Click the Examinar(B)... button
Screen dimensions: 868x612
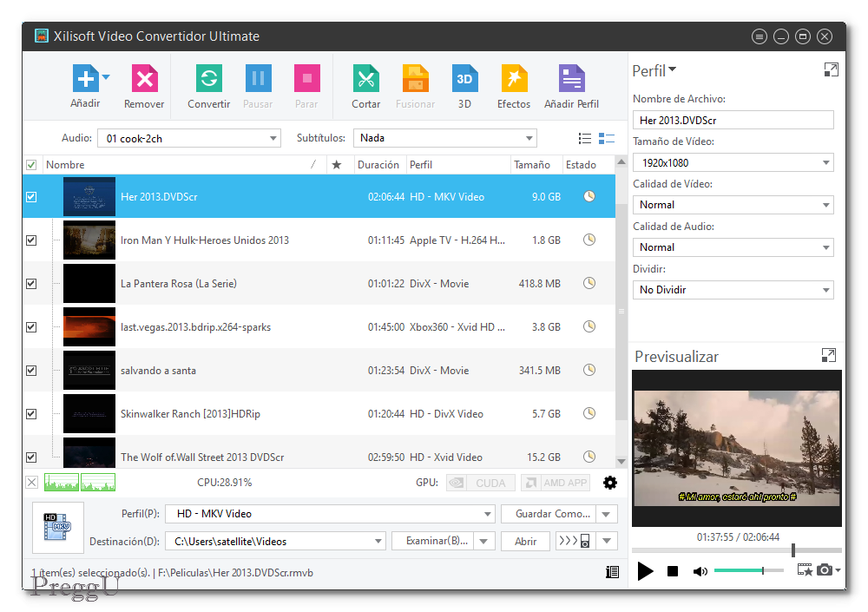(433, 541)
